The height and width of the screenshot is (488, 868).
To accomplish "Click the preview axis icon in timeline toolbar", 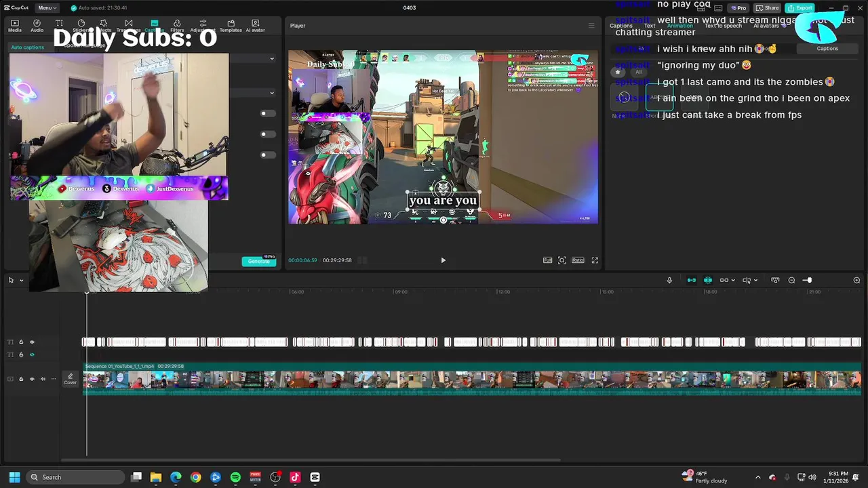I will 775,280.
